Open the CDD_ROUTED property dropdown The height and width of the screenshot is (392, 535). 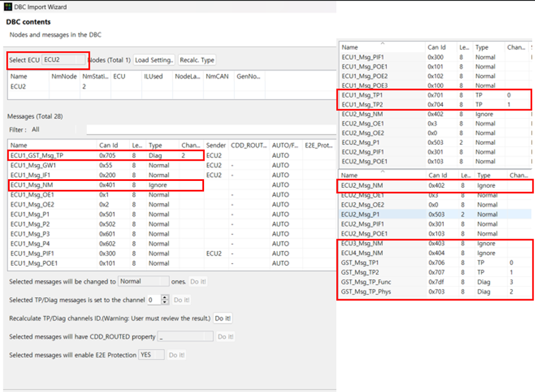[185, 337]
